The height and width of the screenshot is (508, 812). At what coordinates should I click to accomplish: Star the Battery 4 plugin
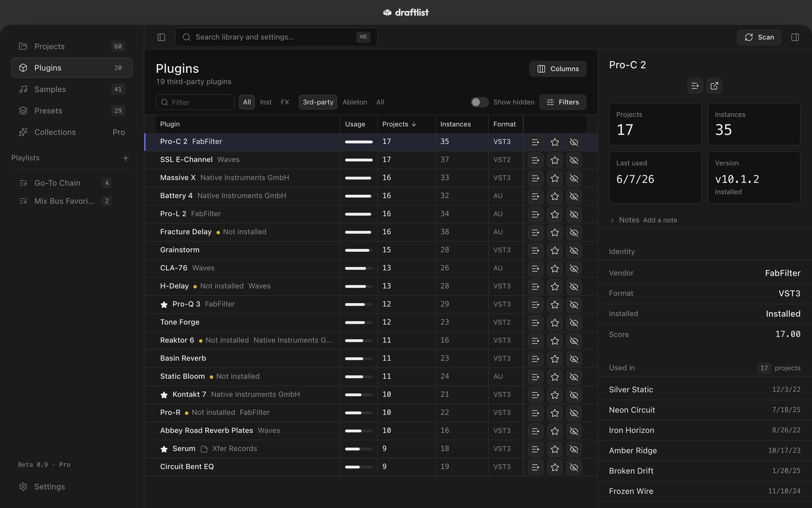pyautogui.click(x=555, y=196)
